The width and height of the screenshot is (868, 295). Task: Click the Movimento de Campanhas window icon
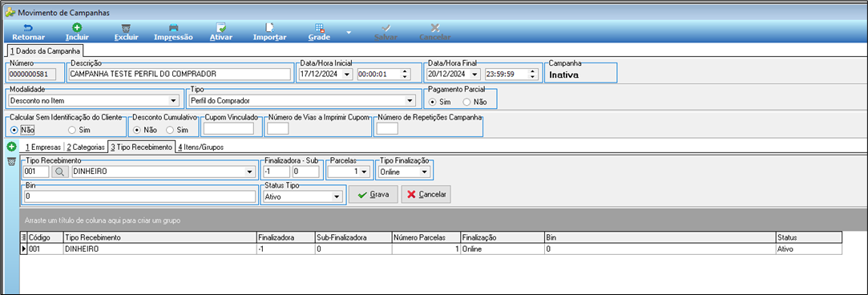9,11
